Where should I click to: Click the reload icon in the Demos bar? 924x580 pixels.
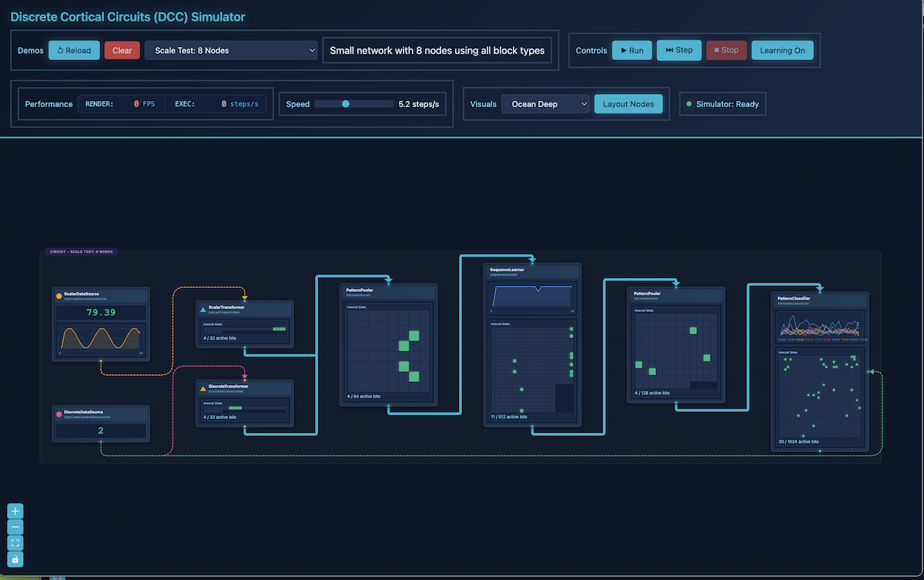point(62,50)
